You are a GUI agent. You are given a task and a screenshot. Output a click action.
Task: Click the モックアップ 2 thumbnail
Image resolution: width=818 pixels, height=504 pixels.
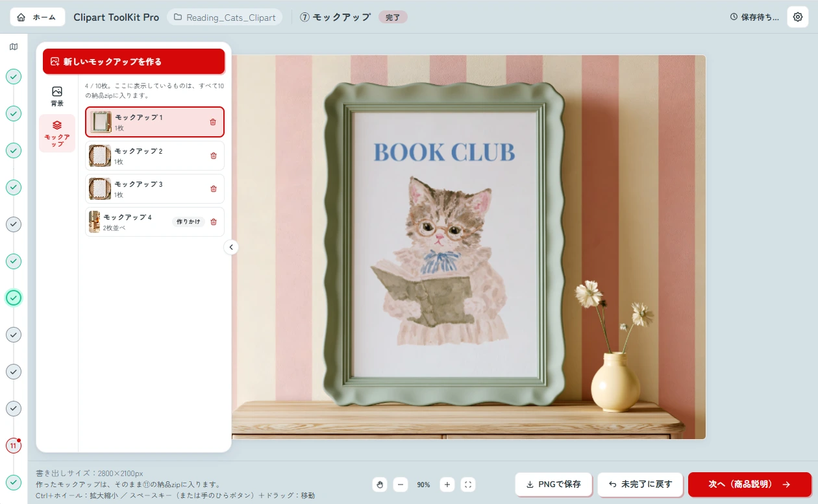[100, 156]
